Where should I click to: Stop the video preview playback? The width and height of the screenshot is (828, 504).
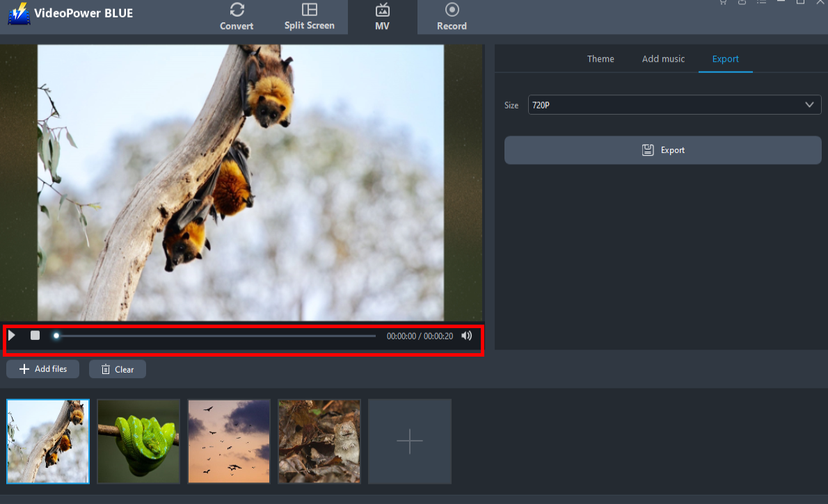pos(35,336)
